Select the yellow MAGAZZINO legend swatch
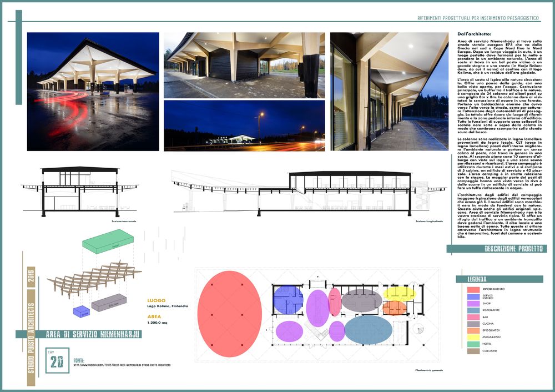 click(x=473, y=337)
